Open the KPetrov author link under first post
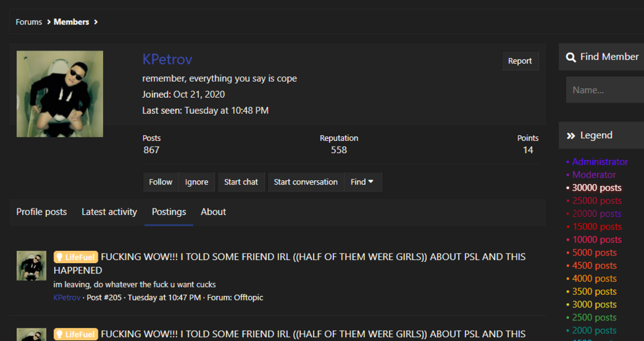The width and height of the screenshot is (644, 341). pyautogui.click(x=67, y=297)
